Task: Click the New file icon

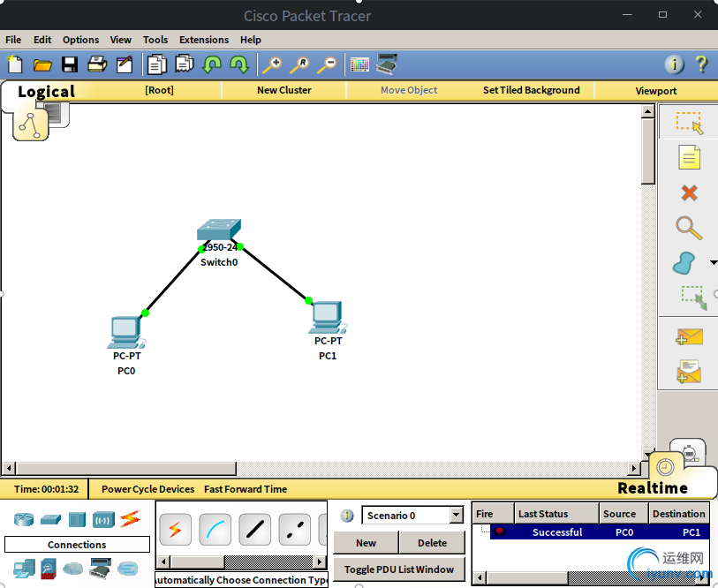Action: point(15,64)
